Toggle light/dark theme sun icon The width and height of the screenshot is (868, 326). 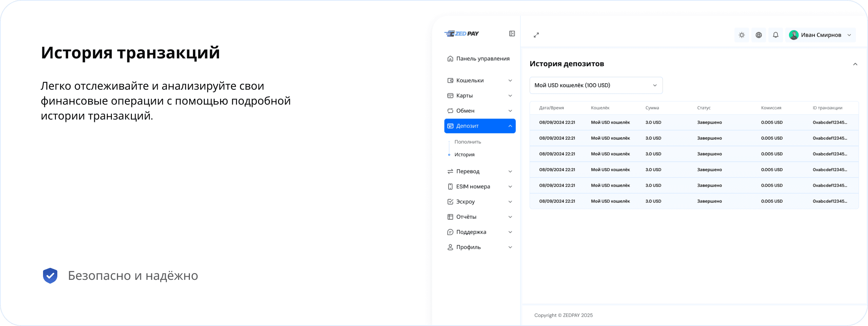(742, 35)
